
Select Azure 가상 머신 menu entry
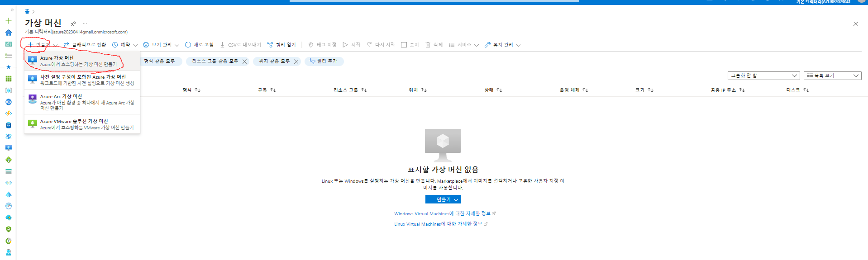point(82,61)
